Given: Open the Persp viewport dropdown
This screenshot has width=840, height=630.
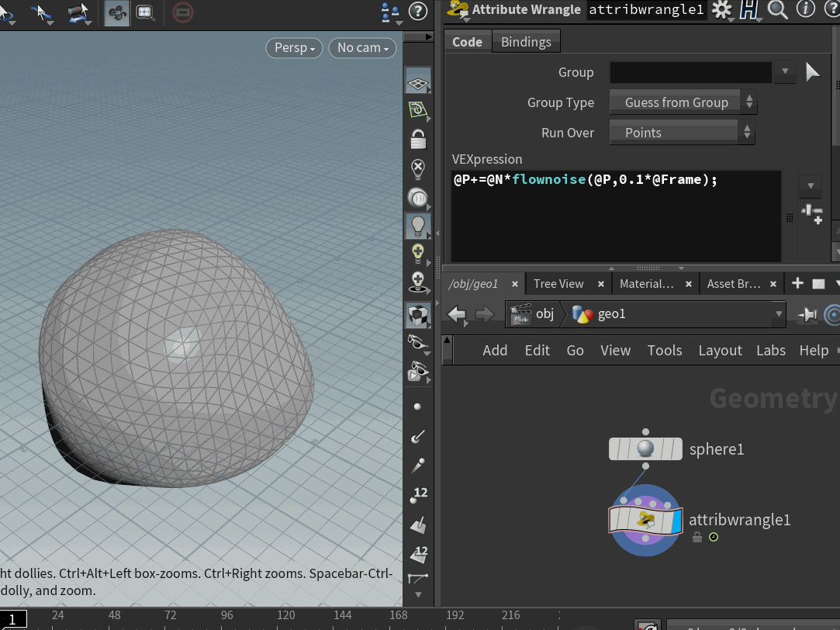Looking at the screenshot, I should pos(294,47).
